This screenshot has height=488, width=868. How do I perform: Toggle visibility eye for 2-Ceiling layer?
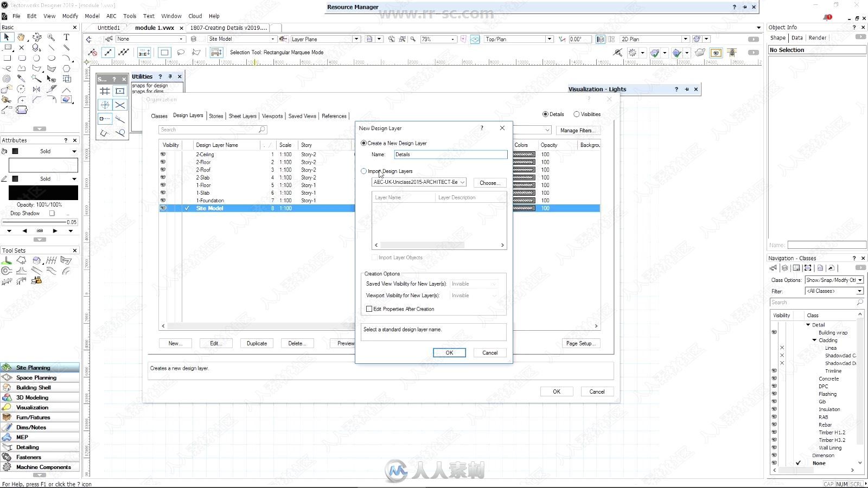163,155
